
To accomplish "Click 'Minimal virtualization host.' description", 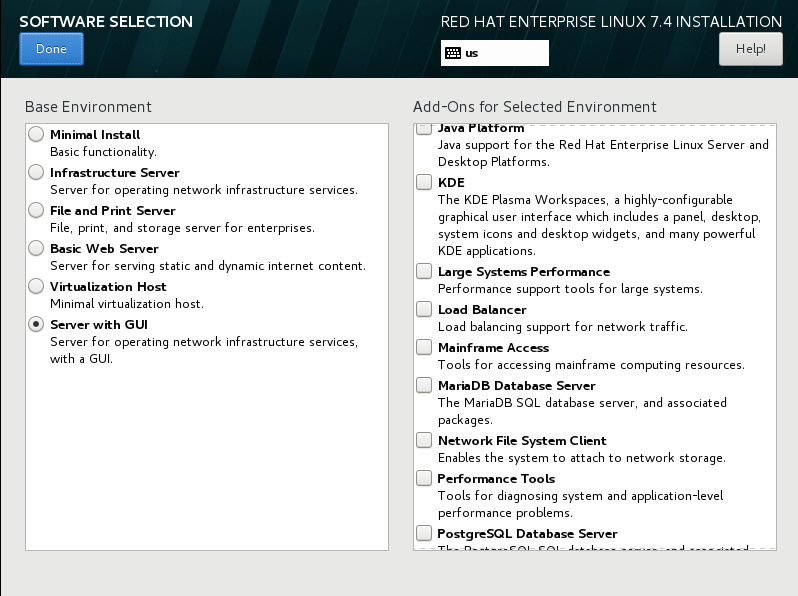I will click(x=127, y=304).
